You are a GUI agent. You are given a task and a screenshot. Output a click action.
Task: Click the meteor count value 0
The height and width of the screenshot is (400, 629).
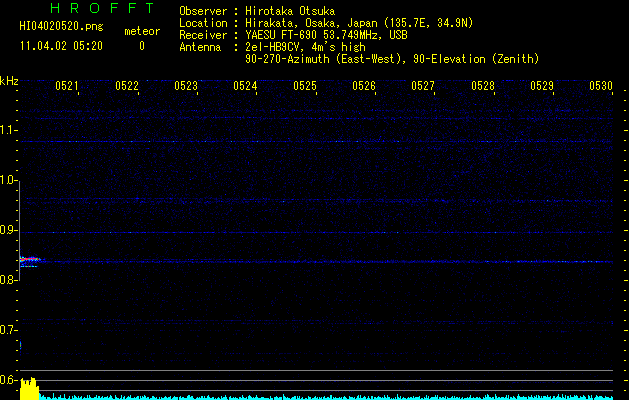pyautogui.click(x=142, y=46)
